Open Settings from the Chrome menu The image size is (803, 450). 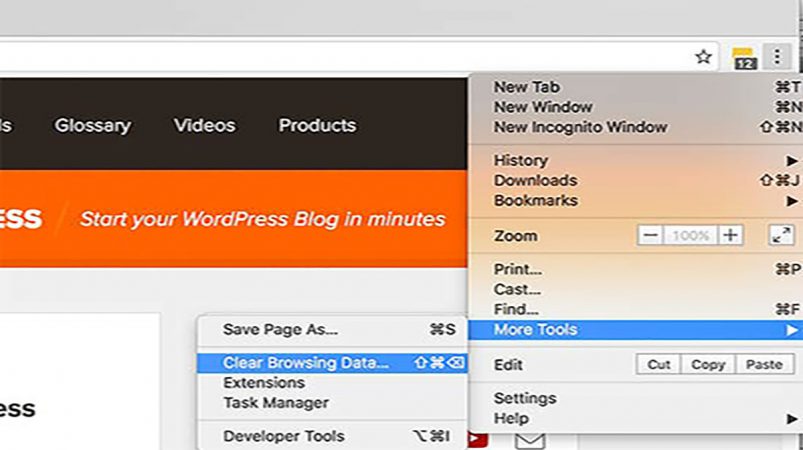(635, 398)
